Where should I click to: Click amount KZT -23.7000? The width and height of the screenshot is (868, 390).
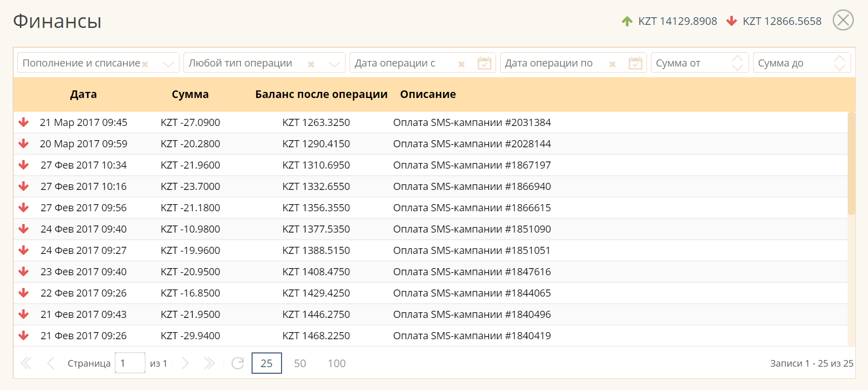click(x=191, y=186)
